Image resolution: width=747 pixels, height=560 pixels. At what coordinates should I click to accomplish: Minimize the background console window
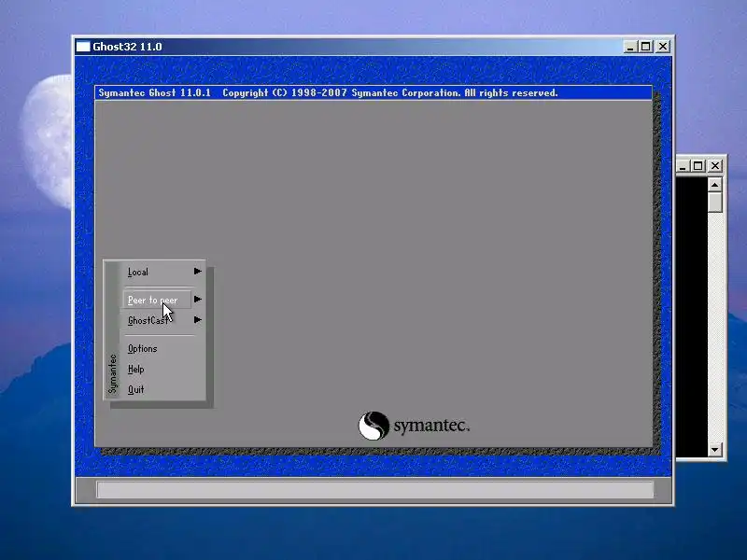pyautogui.click(x=683, y=166)
